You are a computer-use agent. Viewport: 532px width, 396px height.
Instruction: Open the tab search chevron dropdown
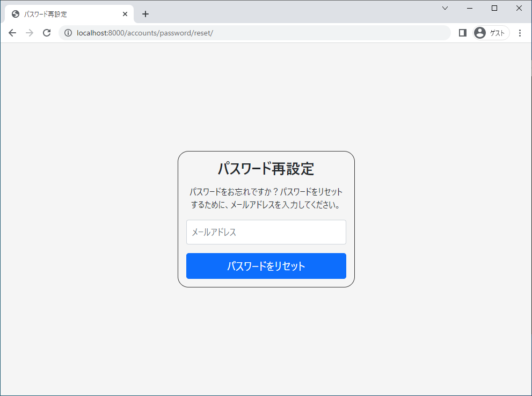point(444,8)
